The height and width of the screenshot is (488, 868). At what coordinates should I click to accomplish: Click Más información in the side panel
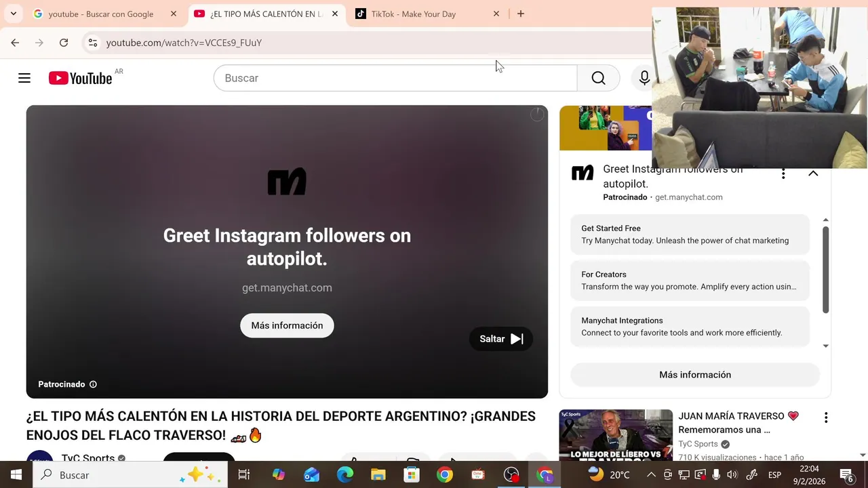[x=695, y=375]
